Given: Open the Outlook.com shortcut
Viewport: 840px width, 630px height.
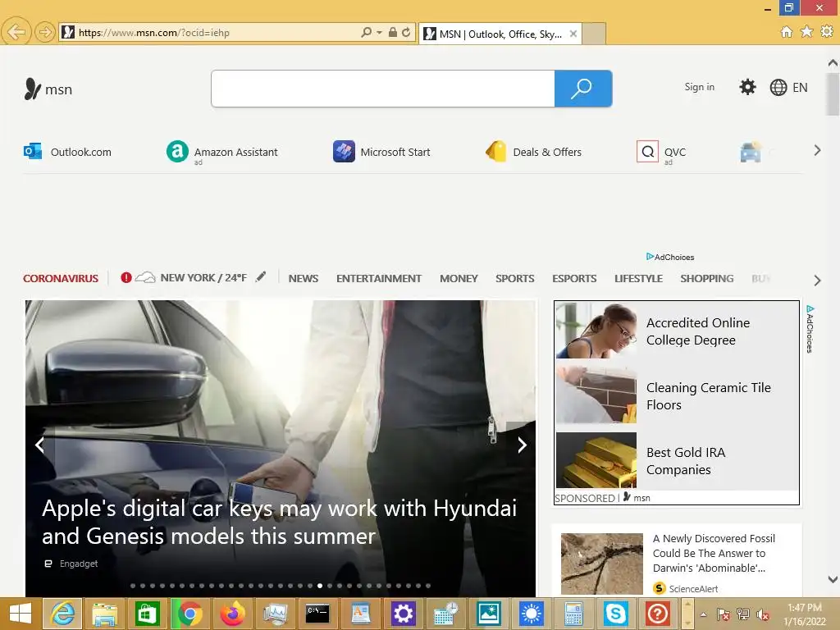Looking at the screenshot, I should (x=67, y=152).
